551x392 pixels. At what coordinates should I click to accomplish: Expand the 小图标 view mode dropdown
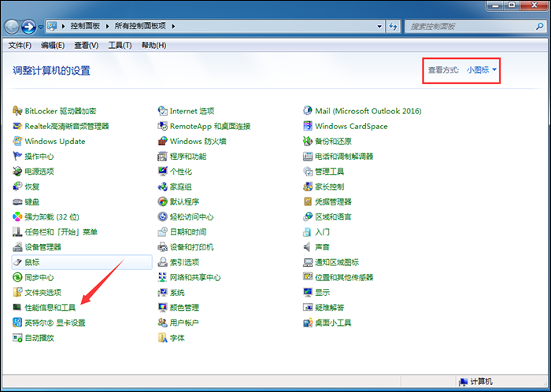(x=482, y=70)
